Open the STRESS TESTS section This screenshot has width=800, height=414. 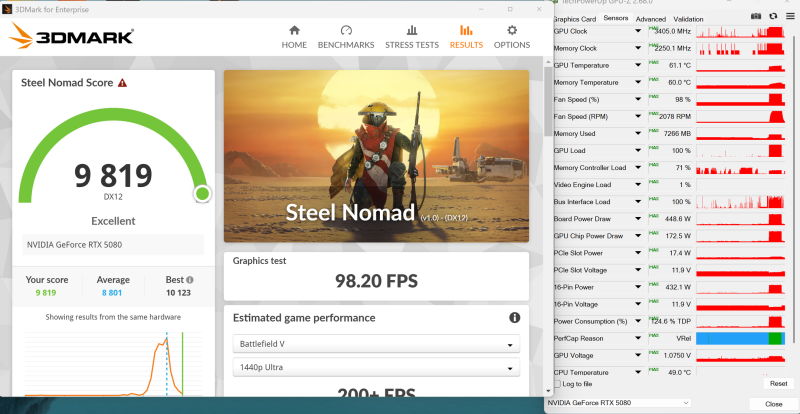(412, 37)
